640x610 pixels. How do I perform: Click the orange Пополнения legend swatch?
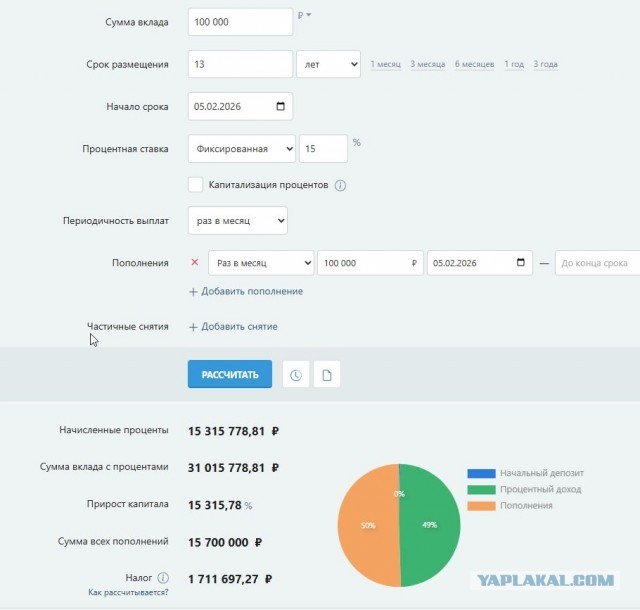coord(481,505)
